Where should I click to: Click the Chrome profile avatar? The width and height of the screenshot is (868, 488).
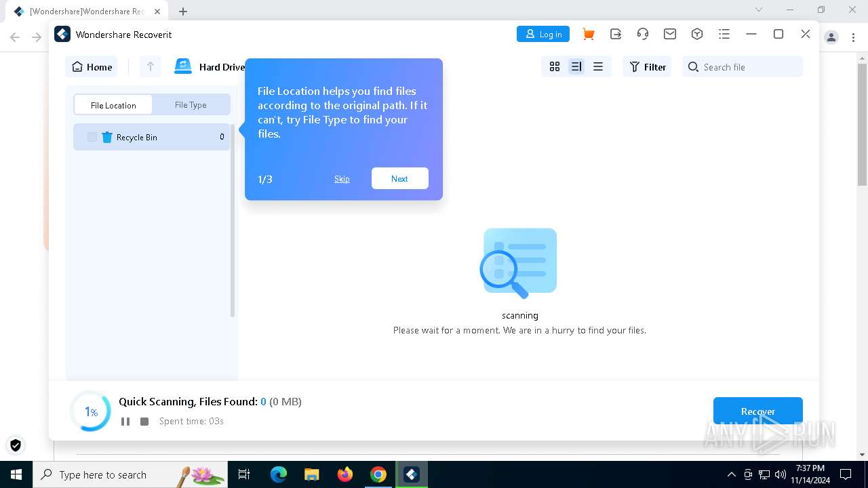[831, 37]
